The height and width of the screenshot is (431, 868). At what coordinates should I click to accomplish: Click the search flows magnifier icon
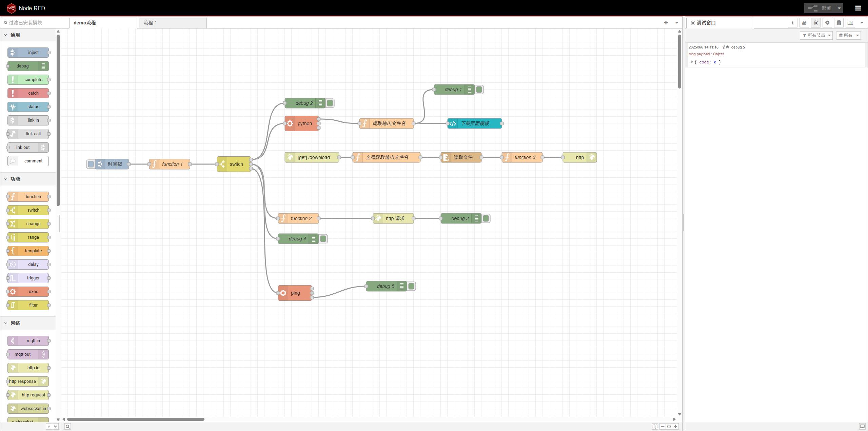coord(67,427)
